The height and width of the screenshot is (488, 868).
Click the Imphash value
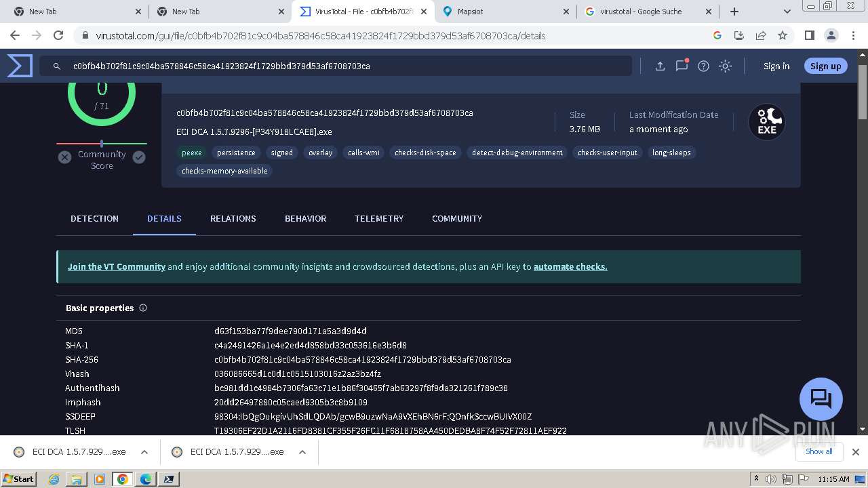pos(291,402)
